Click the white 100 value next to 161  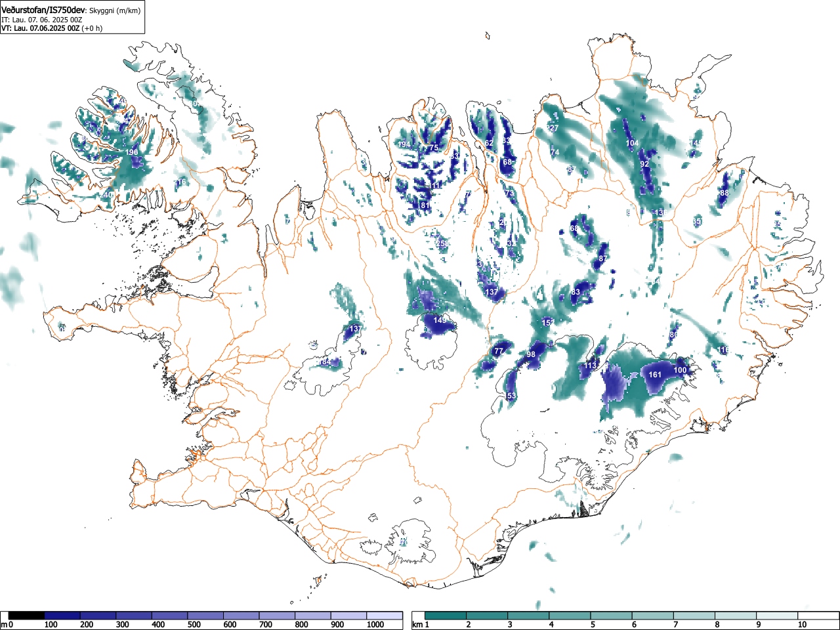(681, 370)
